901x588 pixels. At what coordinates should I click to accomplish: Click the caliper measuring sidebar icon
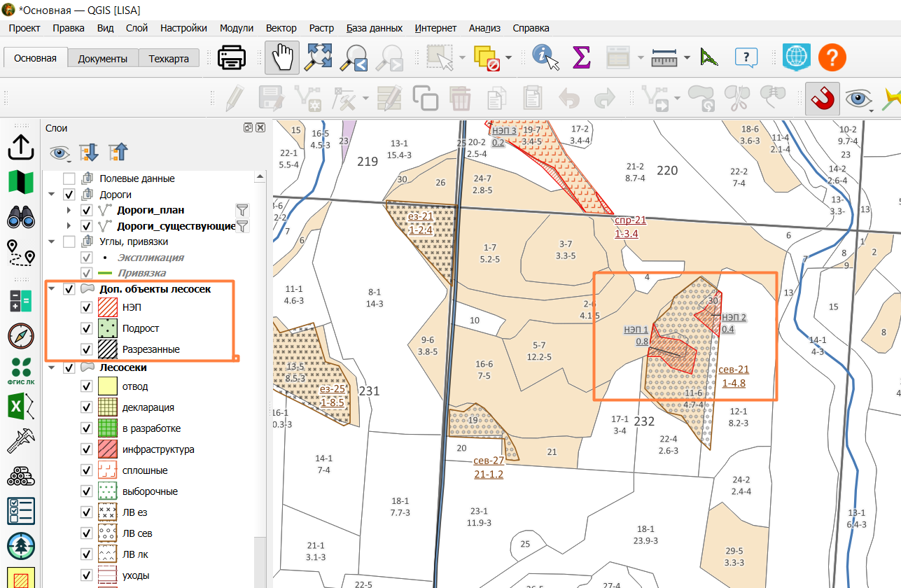coord(21,440)
